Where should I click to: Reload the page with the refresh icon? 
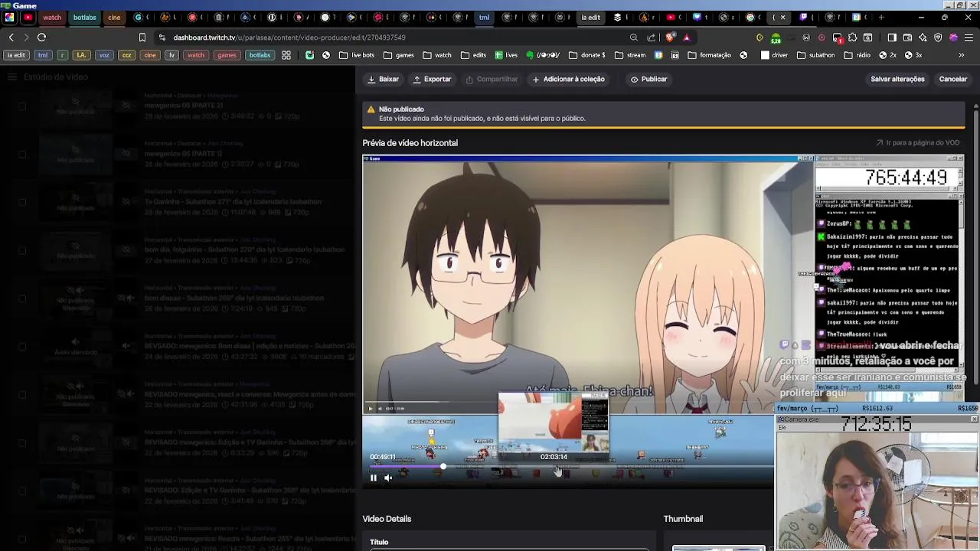pos(42,37)
